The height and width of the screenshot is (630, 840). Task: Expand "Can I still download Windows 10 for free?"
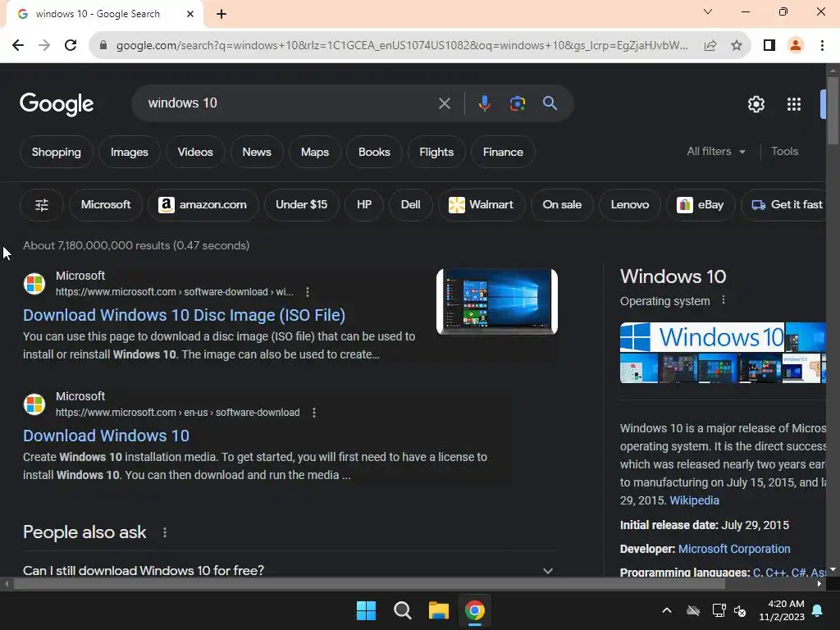(x=288, y=571)
